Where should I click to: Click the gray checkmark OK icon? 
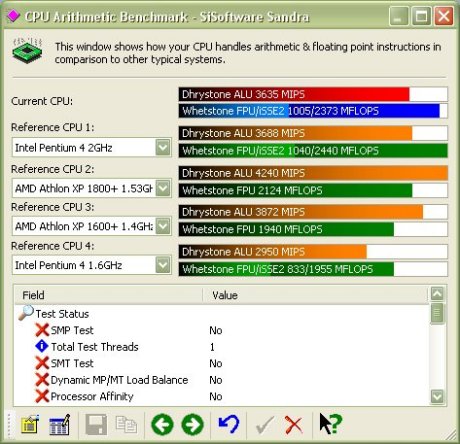[265, 425]
